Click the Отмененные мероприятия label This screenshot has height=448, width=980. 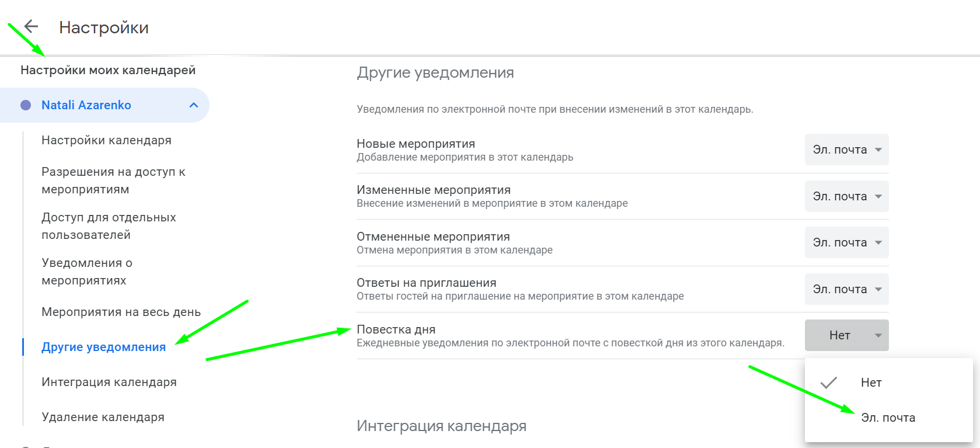[433, 237]
